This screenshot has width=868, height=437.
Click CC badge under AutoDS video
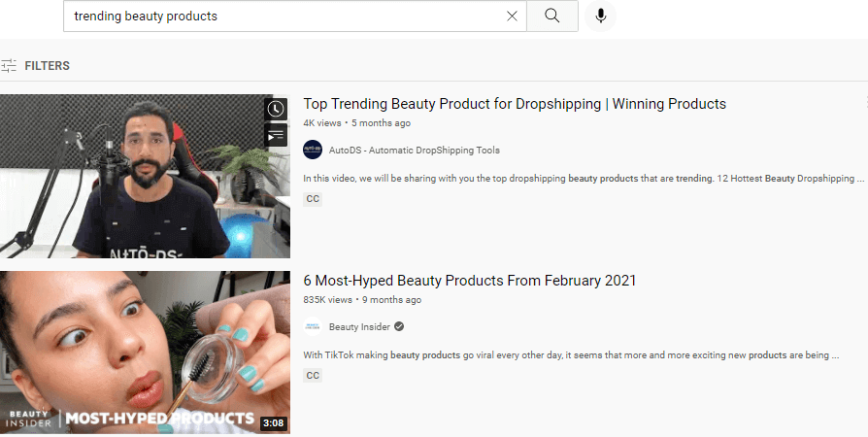pyautogui.click(x=313, y=199)
